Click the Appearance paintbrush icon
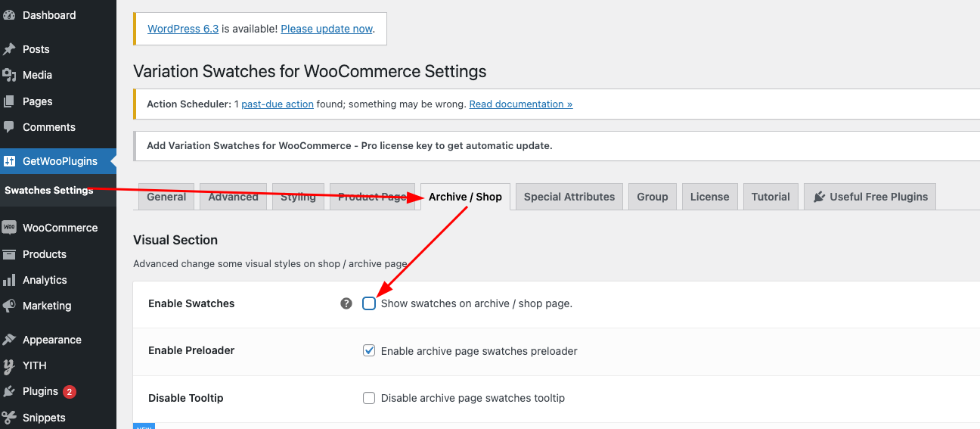 [x=9, y=340]
